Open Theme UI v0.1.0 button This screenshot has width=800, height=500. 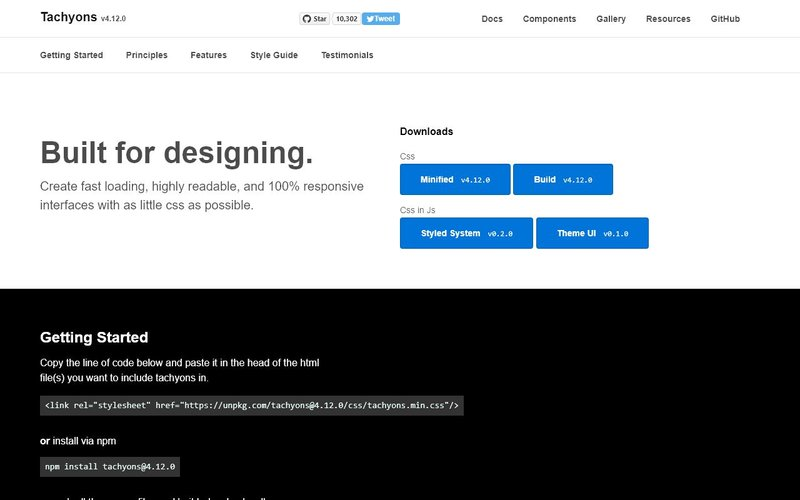tap(592, 233)
